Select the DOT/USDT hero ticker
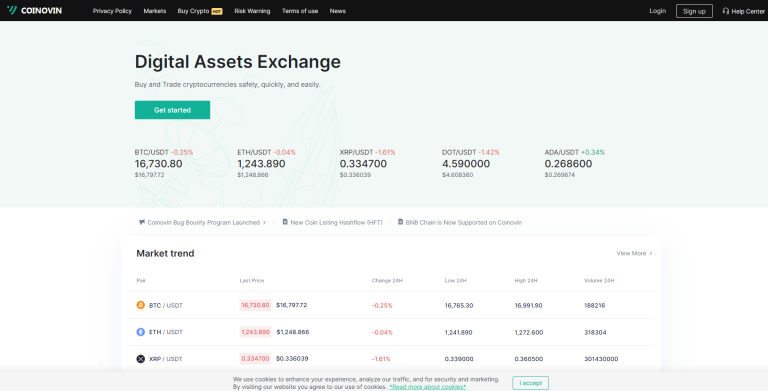Viewport: 768px width, 391px height. pos(471,163)
